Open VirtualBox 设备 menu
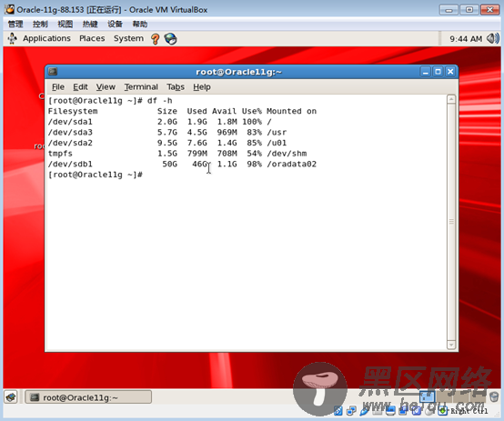 [115, 25]
